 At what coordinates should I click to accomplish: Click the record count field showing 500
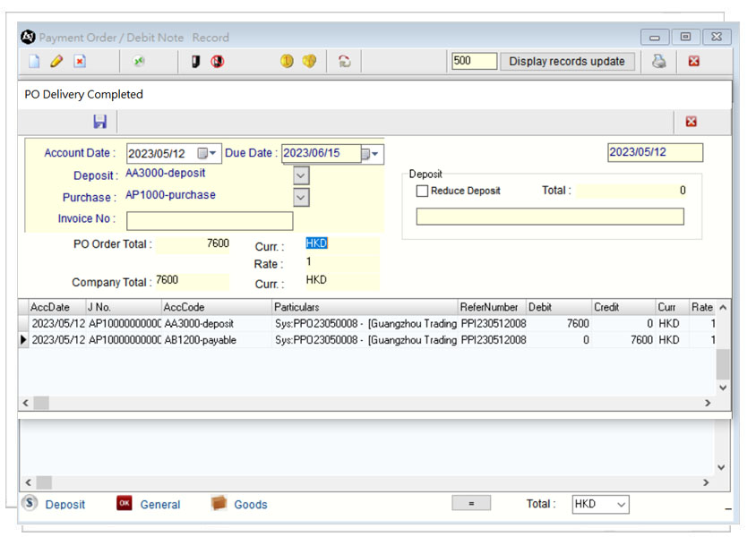(x=474, y=61)
